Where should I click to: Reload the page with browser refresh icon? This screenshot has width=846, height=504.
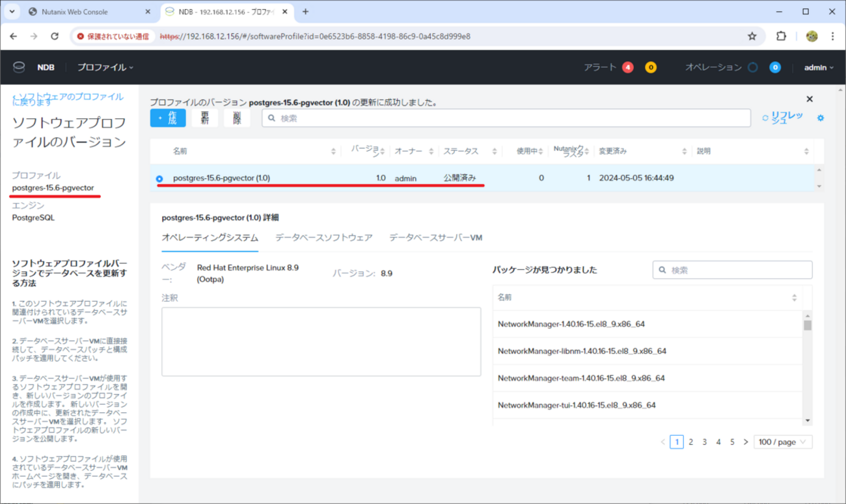tap(55, 36)
